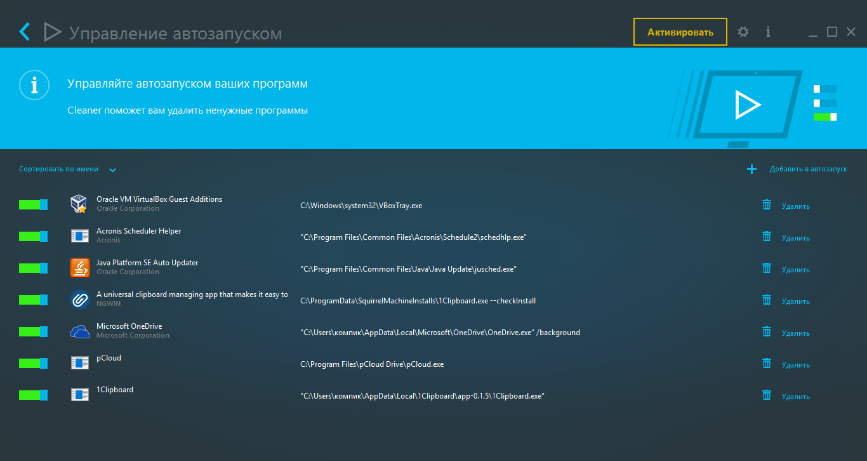Viewport: 867px width, 461px height.
Task: Click the Активировать button
Action: click(x=680, y=32)
